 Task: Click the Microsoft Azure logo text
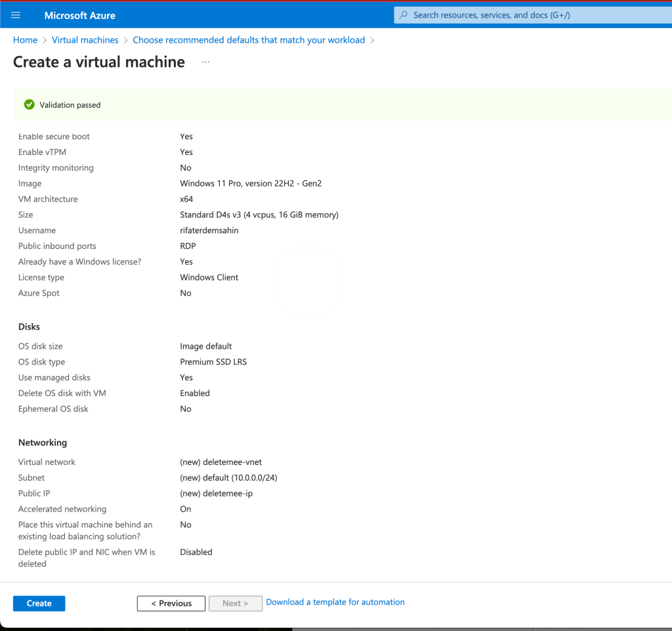(79, 16)
